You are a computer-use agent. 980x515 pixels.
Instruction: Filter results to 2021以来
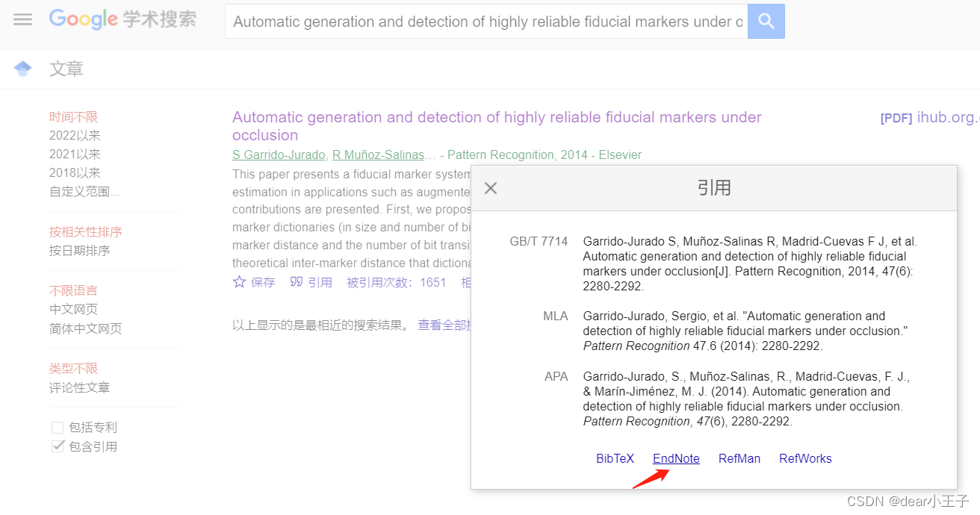tap(75, 154)
